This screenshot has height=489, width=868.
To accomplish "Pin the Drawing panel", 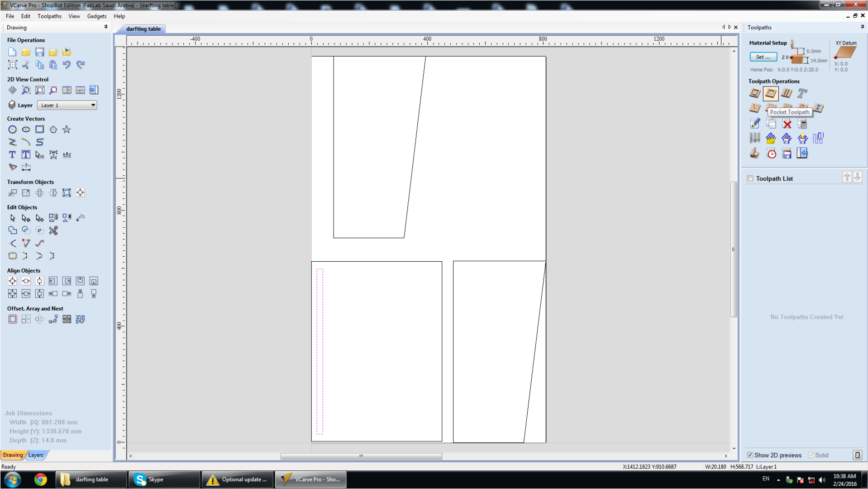I will tap(106, 27).
